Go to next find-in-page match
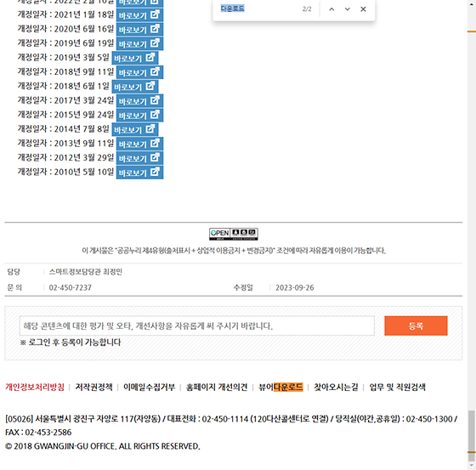 (x=348, y=9)
